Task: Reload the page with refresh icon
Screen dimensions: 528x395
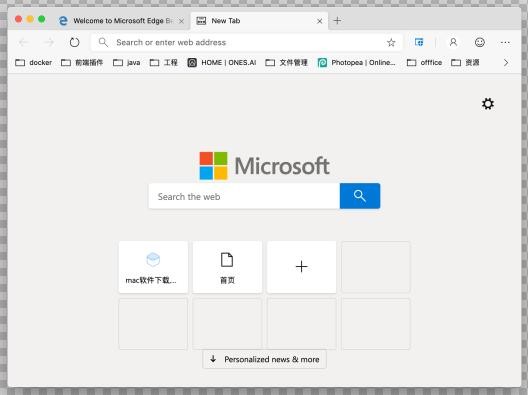Action: (74, 42)
